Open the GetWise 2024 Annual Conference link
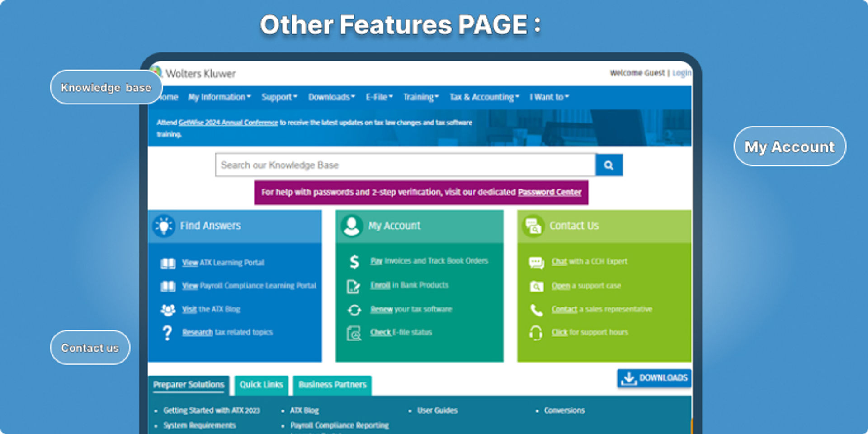868x434 pixels. 228,123
